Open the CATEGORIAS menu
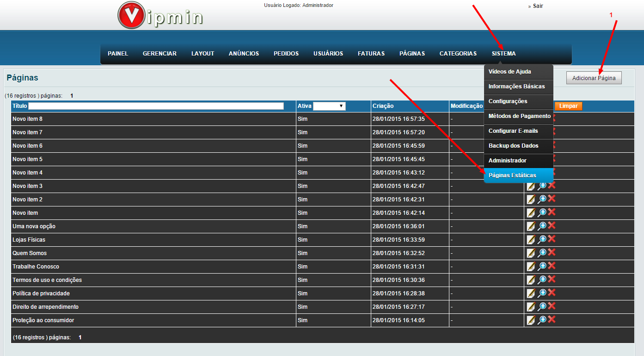644x356 pixels. click(x=458, y=54)
